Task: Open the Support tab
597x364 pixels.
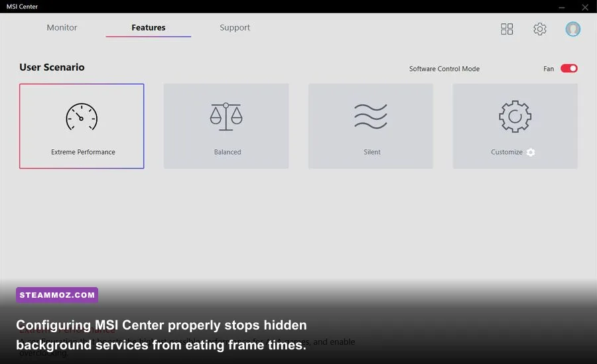Action: pyautogui.click(x=235, y=28)
